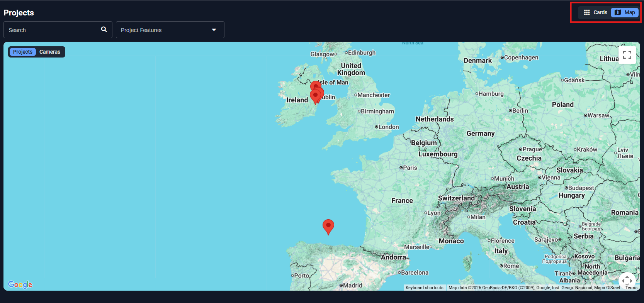This screenshot has width=644, height=303.
Task: Click the "Birmingham" label on the map
Action: 377,111
